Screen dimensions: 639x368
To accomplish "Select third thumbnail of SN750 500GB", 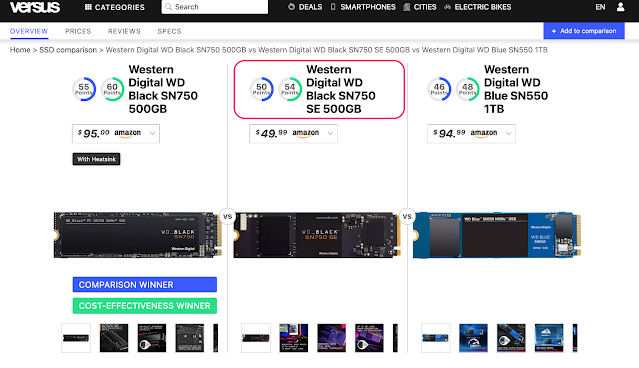I will 152,338.
